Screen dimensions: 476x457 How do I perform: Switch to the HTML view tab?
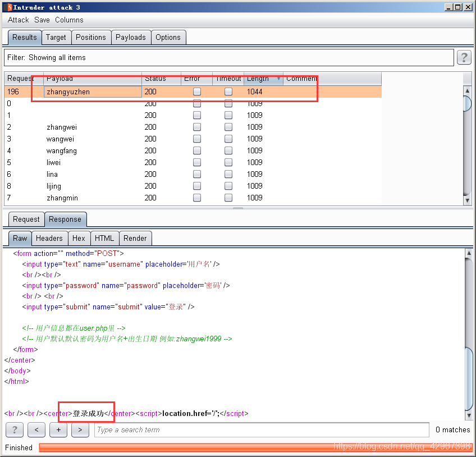click(x=104, y=238)
